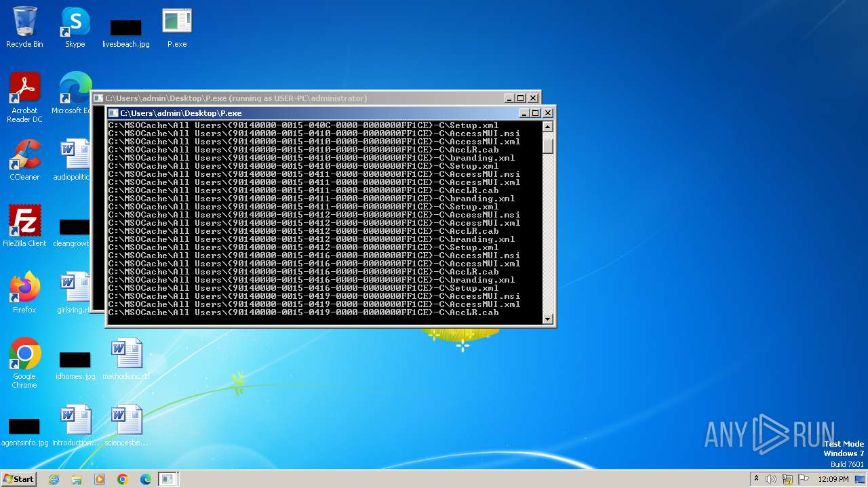Select the idhomes.jpg image file
Image resolution: width=868 pixels, height=488 pixels.
tap(75, 365)
